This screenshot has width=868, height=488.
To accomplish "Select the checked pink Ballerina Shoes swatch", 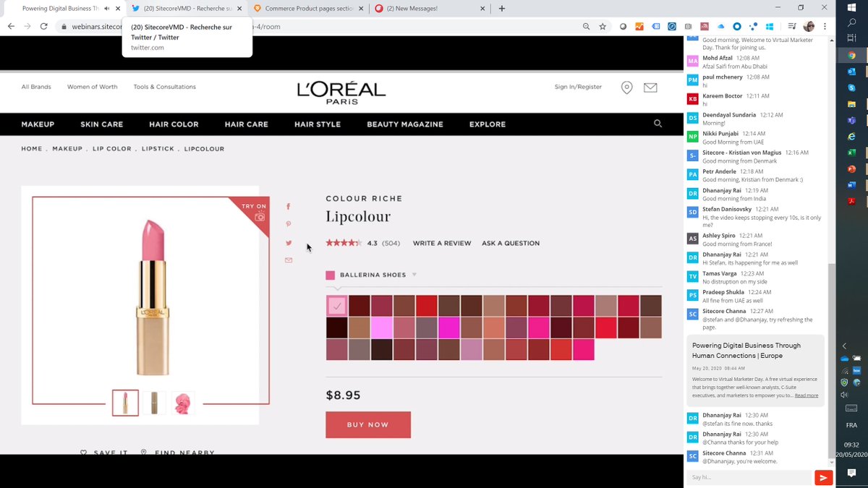I will click(337, 306).
